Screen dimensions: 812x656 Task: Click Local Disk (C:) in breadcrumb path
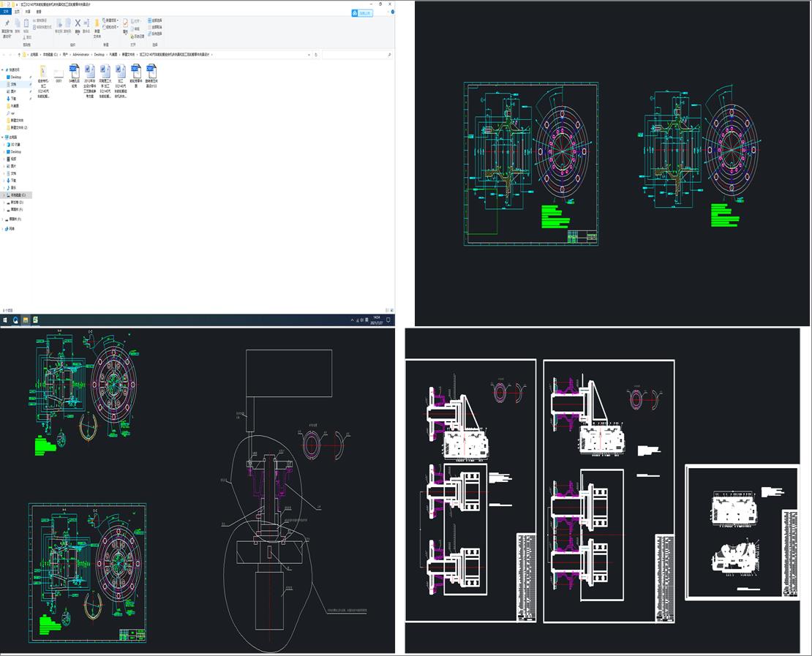(x=50, y=54)
